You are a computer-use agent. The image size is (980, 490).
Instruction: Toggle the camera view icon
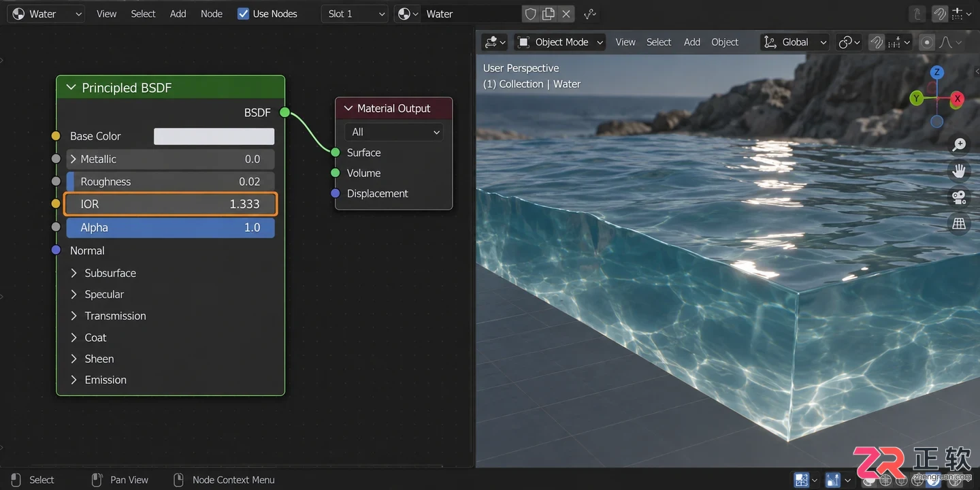tap(959, 197)
